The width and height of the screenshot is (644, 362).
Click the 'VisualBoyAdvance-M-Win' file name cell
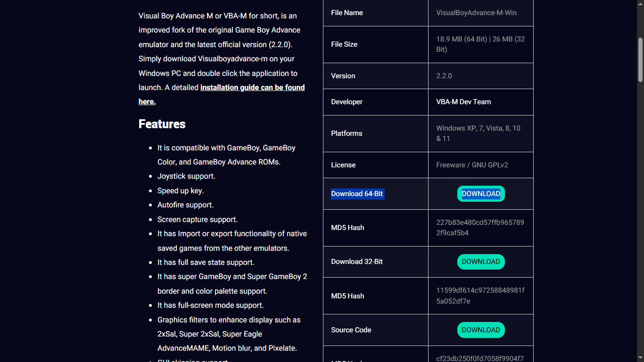(476, 13)
